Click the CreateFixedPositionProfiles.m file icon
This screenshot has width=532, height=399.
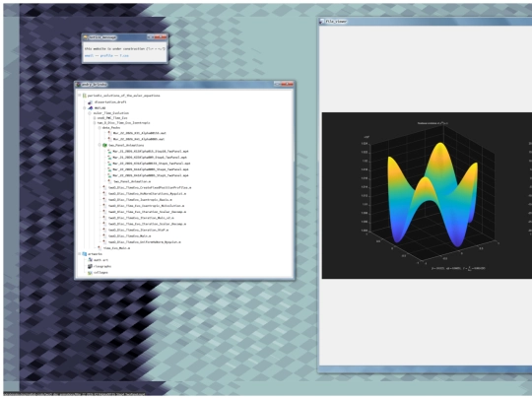click(104, 187)
